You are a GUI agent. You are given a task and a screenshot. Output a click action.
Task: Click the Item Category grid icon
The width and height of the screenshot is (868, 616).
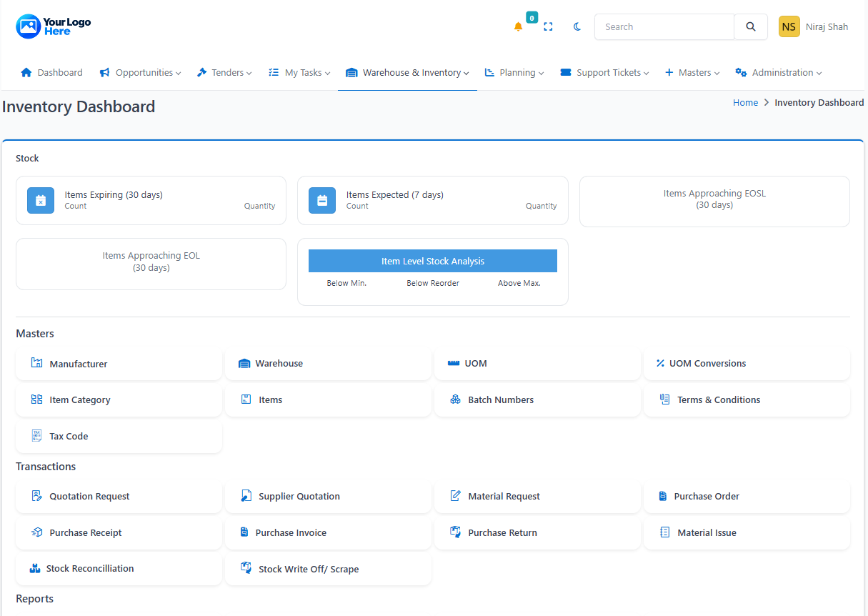point(36,399)
